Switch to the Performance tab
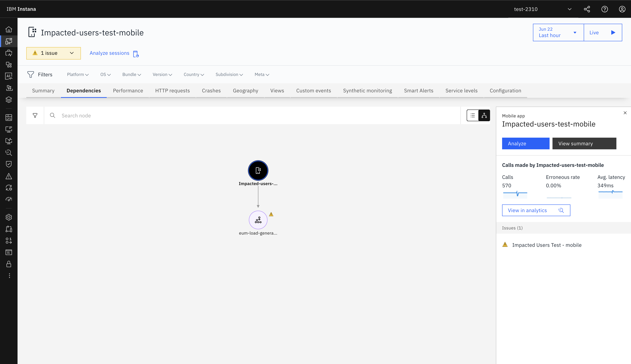 (x=128, y=91)
